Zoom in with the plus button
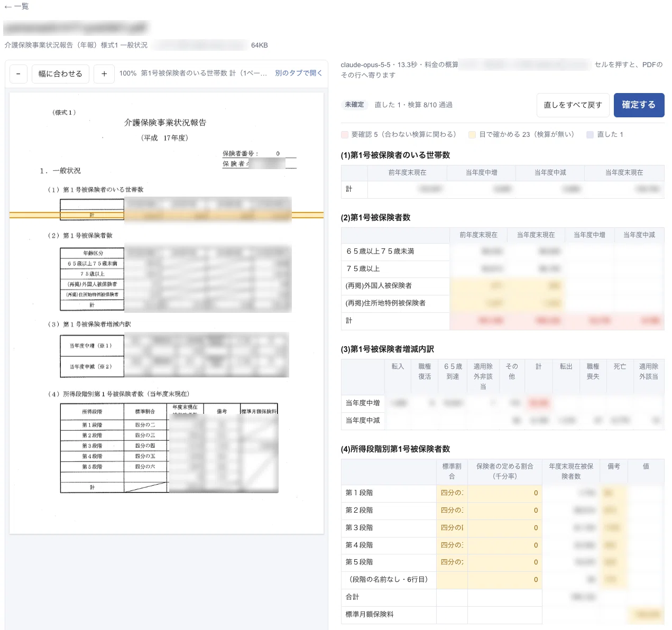Screen dimensions: 672x630 104,74
